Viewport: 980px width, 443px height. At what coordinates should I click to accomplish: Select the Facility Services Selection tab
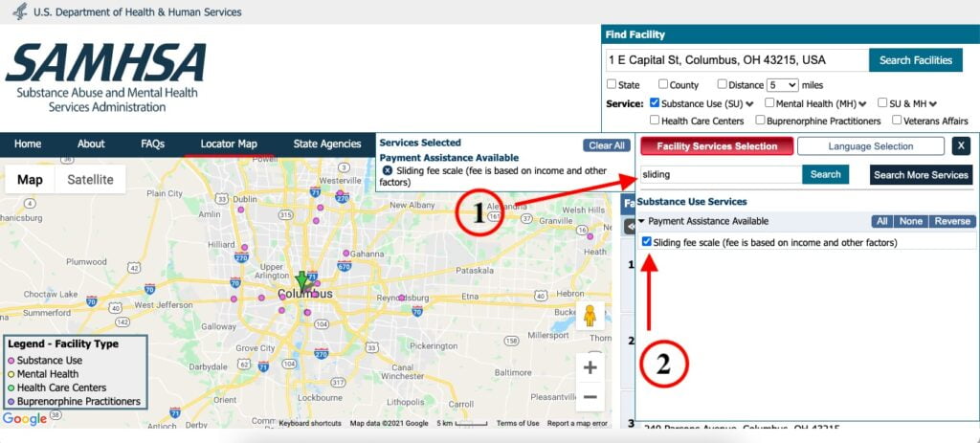coord(717,146)
